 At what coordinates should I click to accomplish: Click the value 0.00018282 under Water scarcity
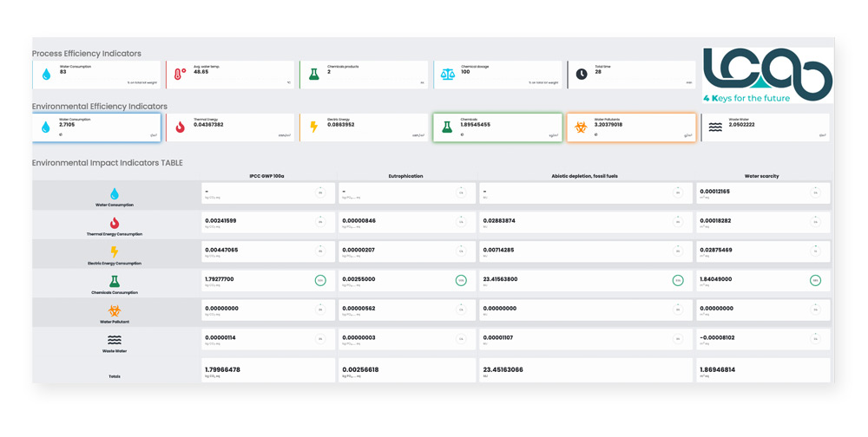point(715,221)
